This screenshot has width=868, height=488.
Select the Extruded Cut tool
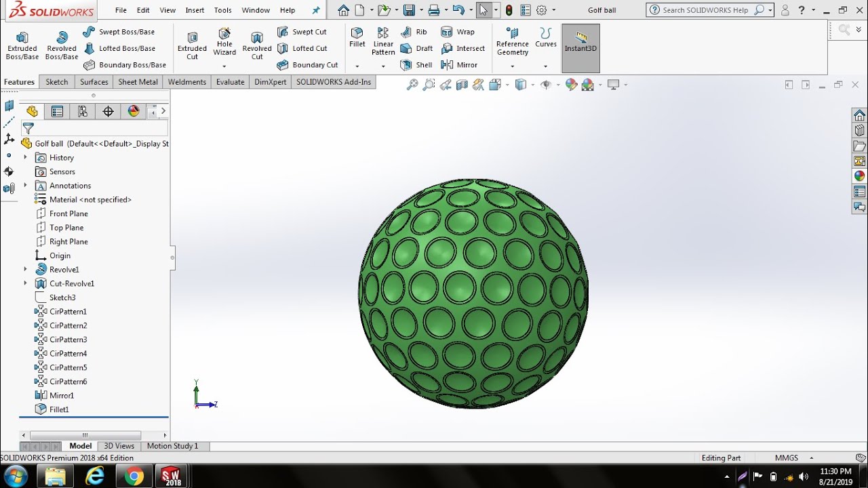[192, 46]
